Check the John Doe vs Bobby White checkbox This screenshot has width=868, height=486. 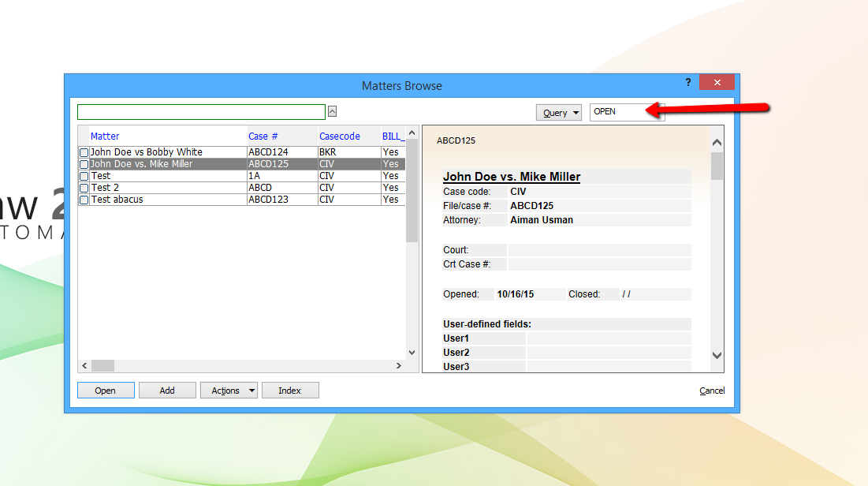coord(84,151)
